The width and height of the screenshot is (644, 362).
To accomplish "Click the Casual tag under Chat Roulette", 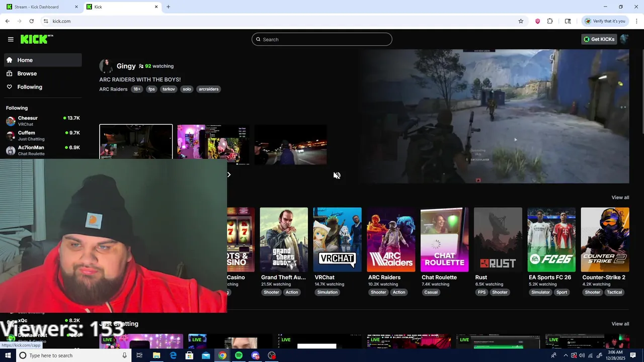I will tap(431, 292).
